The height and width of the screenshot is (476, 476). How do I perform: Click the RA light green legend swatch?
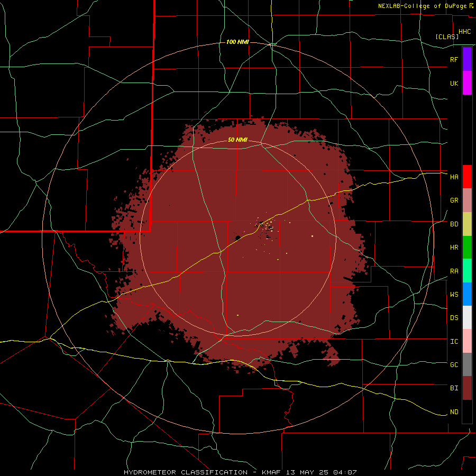click(467, 271)
